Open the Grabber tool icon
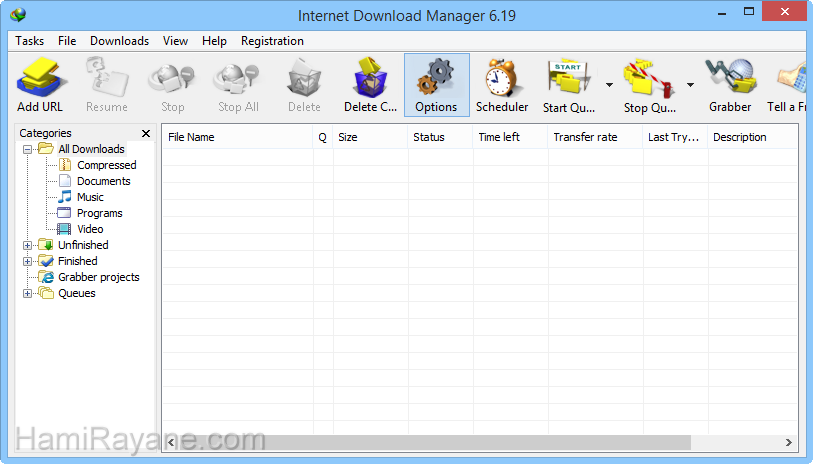The width and height of the screenshot is (813, 464). pos(731,78)
